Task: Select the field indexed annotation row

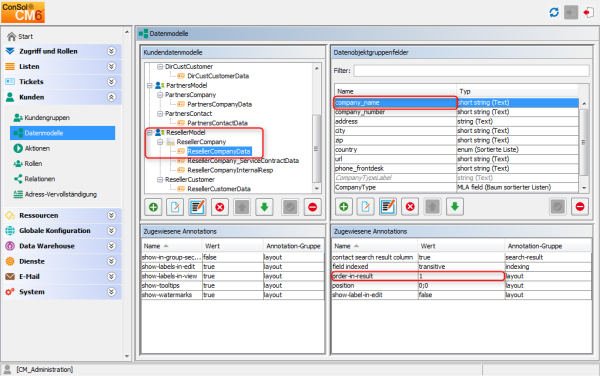Action: 461,267
